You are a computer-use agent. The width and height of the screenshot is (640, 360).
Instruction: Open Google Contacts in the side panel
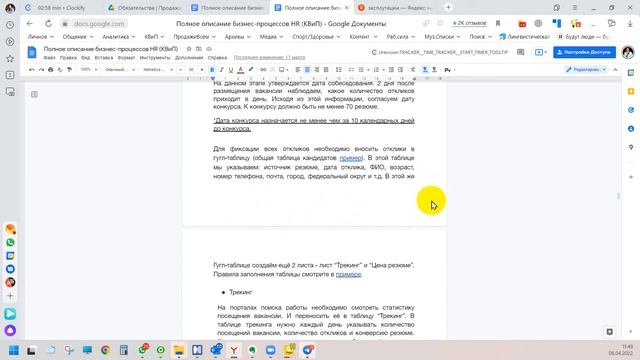(x=631, y=129)
